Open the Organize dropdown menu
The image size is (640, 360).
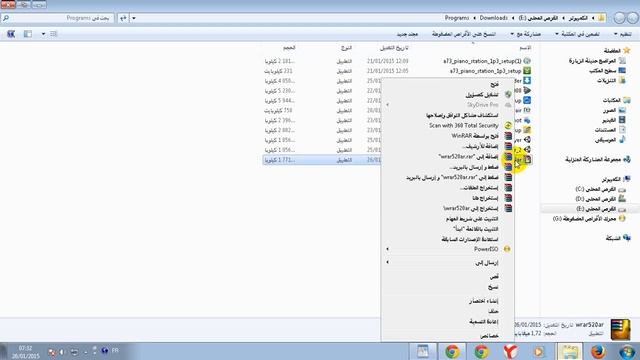click(x=623, y=34)
